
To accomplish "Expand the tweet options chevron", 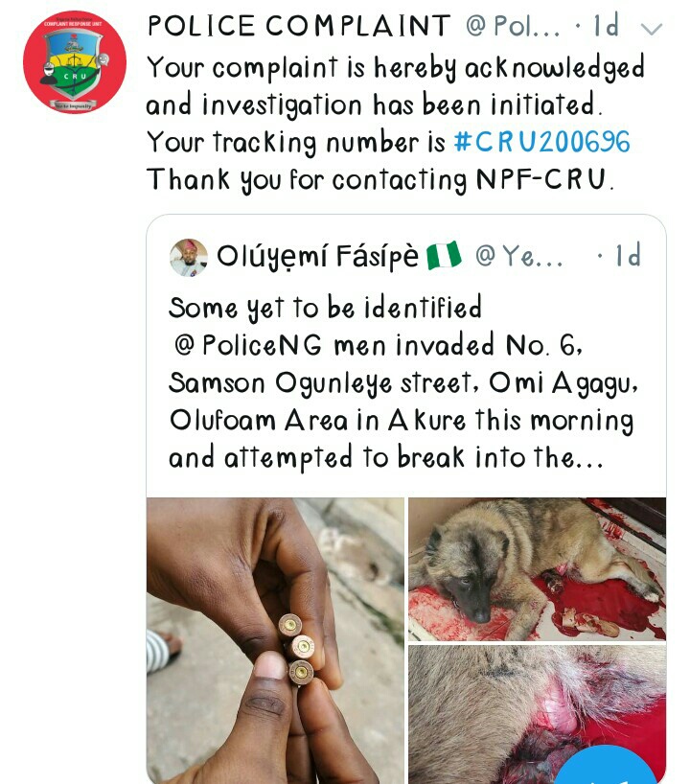I will point(651,28).
